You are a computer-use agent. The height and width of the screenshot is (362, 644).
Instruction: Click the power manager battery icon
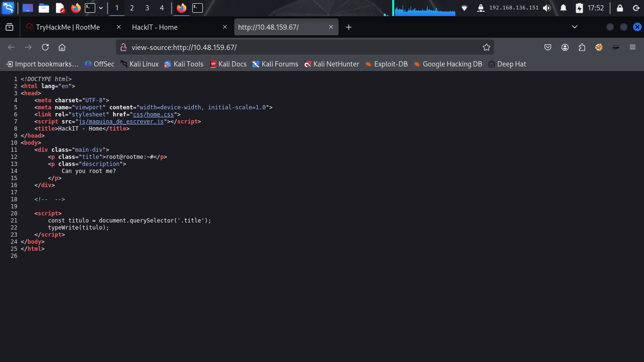(x=579, y=8)
